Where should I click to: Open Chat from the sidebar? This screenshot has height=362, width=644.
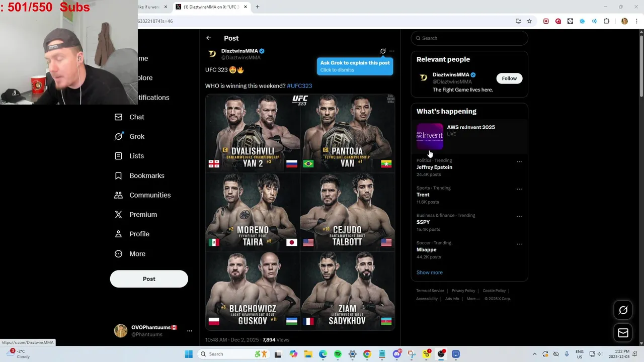[129, 117]
